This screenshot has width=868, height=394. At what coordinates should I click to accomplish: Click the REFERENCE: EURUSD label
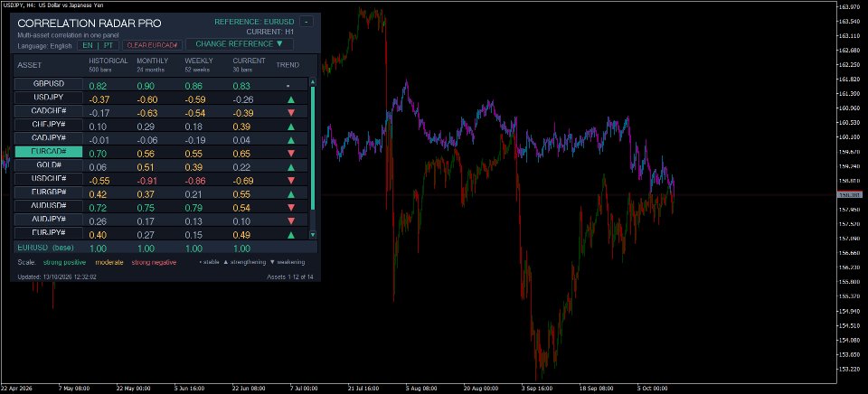coord(255,22)
